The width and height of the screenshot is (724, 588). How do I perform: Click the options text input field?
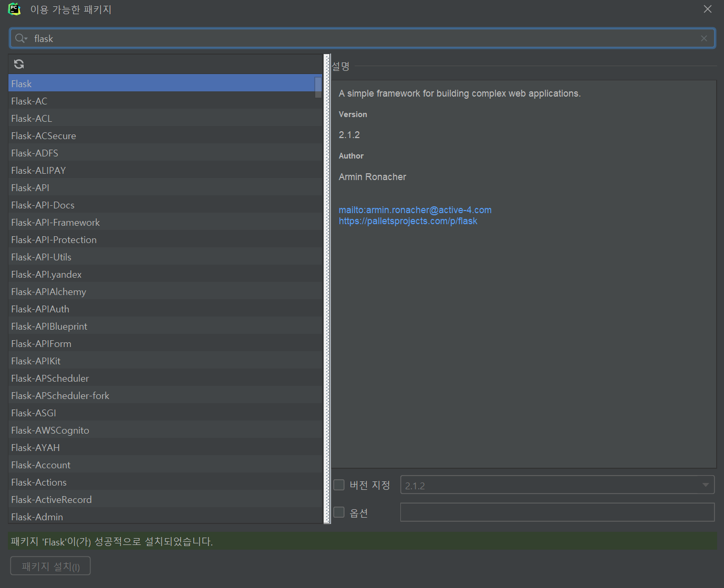click(x=557, y=512)
